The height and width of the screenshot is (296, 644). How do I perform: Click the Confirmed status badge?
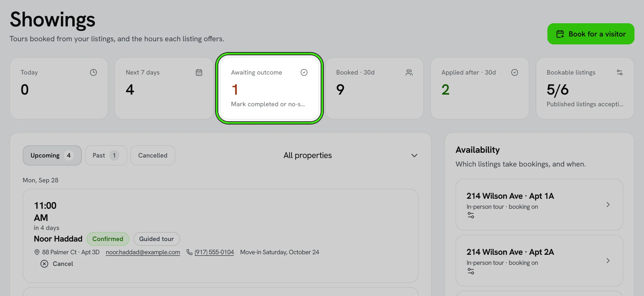[x=108, y=239]
